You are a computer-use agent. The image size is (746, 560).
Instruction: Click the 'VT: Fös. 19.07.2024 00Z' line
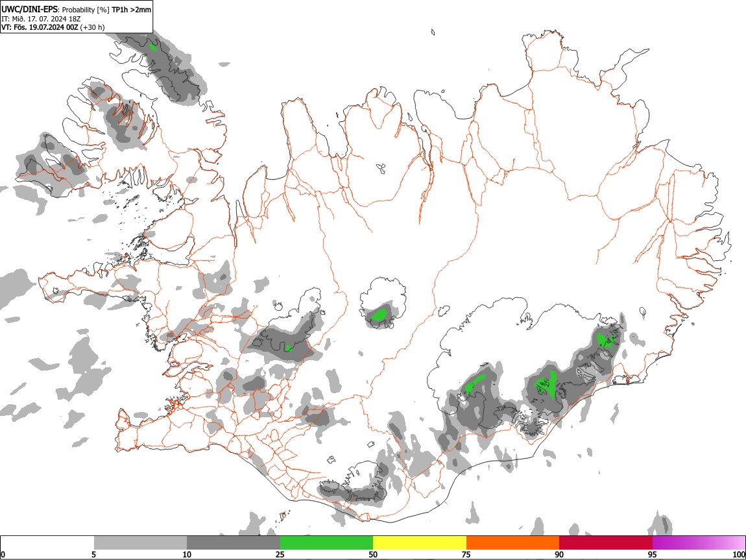coord(40,27)
